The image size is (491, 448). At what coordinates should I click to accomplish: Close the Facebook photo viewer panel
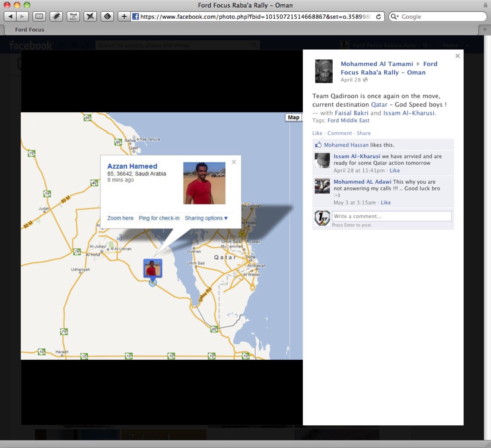tap(458, 56)
